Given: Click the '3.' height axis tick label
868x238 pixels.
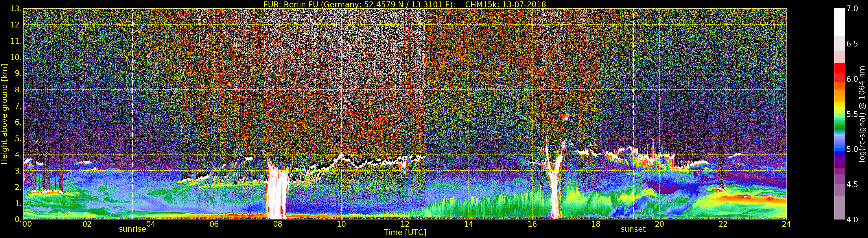Looking at the screenshot, I should click(x=18, y=171).
